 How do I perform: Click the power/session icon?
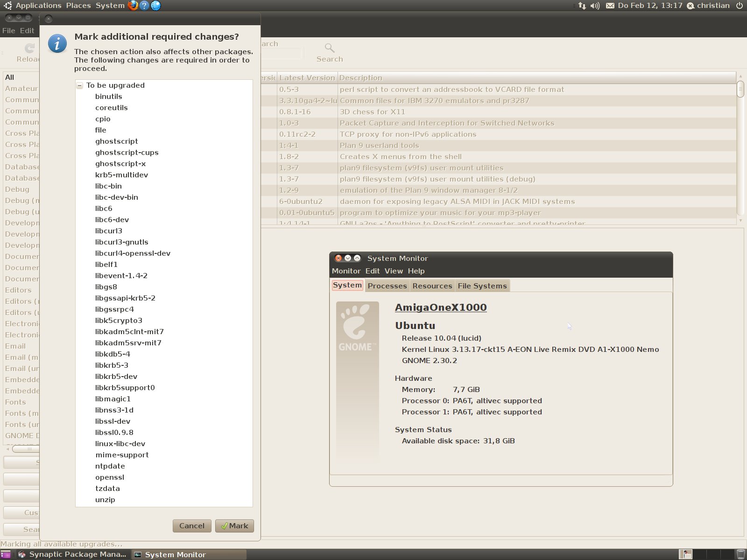click(x=739, y=6)
